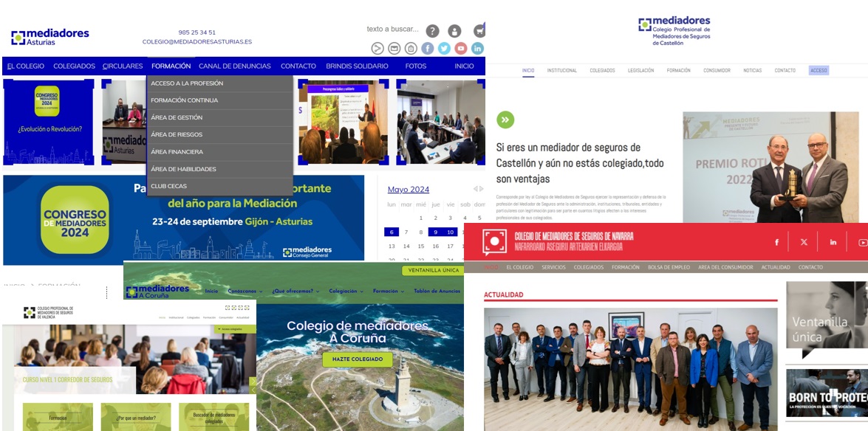The width and height of the screenshot is (868, 431).
Task: Click the Bolsa de Empleo link on Navarra site
Action: pyautogui.click(x=669, y=267)
